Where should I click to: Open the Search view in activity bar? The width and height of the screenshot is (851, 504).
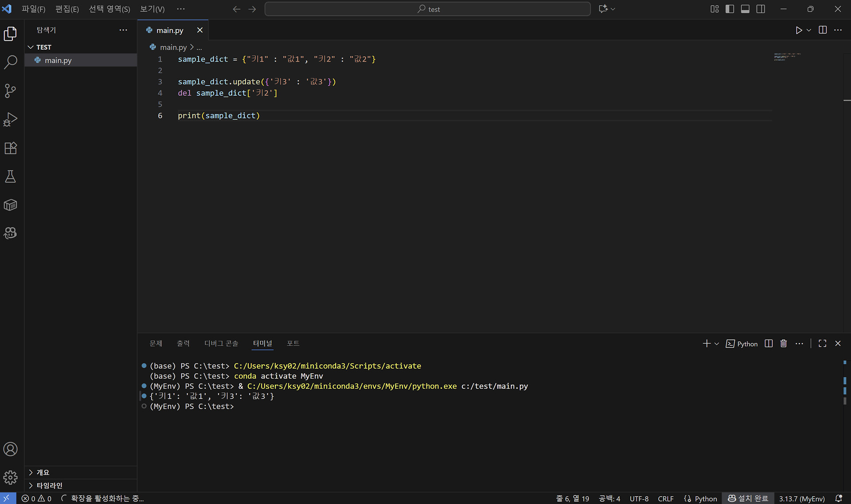[x=10, y=62]
